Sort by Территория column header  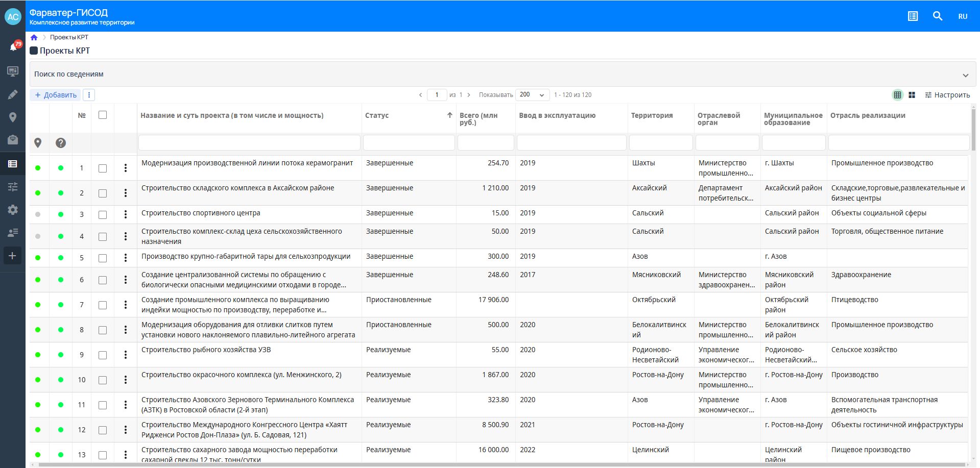tap(652, 115)
